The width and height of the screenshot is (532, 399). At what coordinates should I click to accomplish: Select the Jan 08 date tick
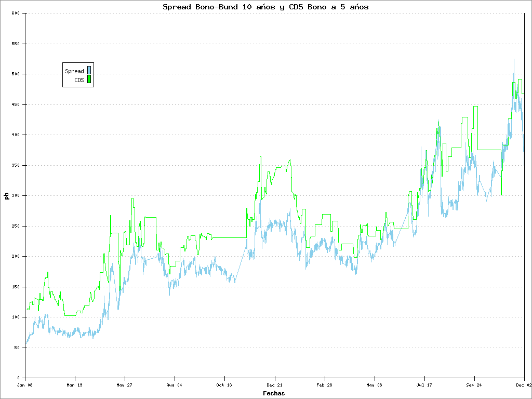(x=25, y=385)
